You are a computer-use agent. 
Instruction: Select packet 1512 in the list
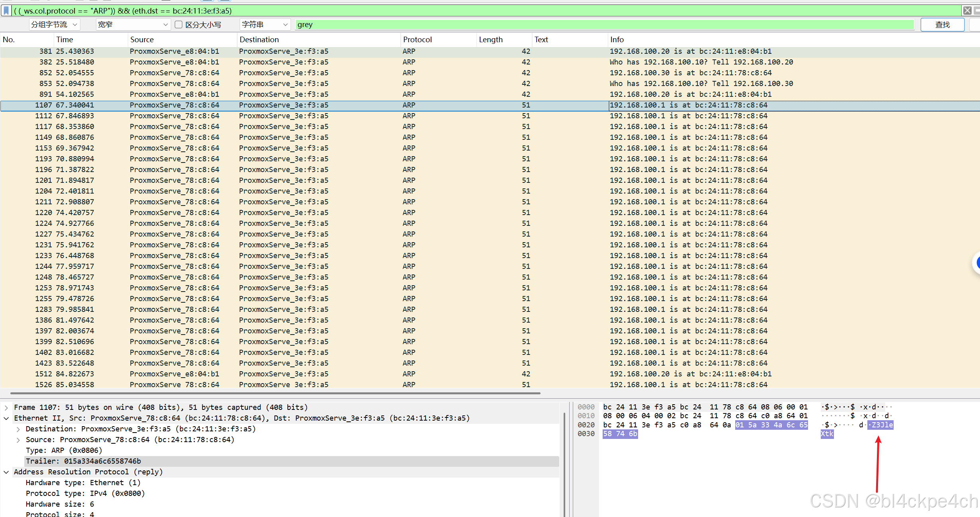tap(279, 374)
